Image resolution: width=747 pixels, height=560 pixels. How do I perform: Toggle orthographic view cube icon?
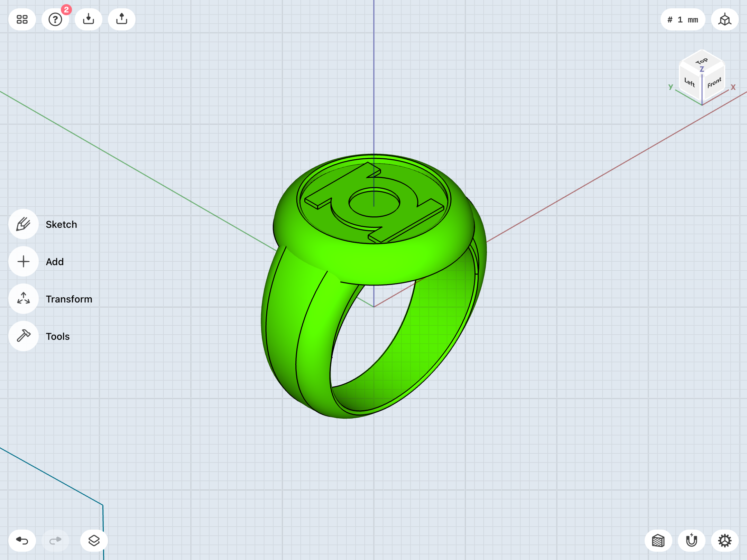(725, 19)
